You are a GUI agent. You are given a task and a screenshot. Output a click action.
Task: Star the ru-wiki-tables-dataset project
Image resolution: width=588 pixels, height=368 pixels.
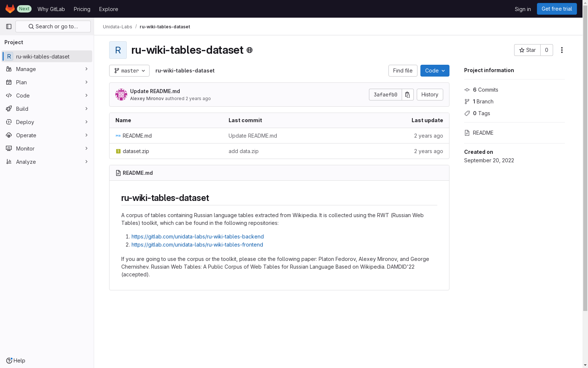[x=527, y=50]
